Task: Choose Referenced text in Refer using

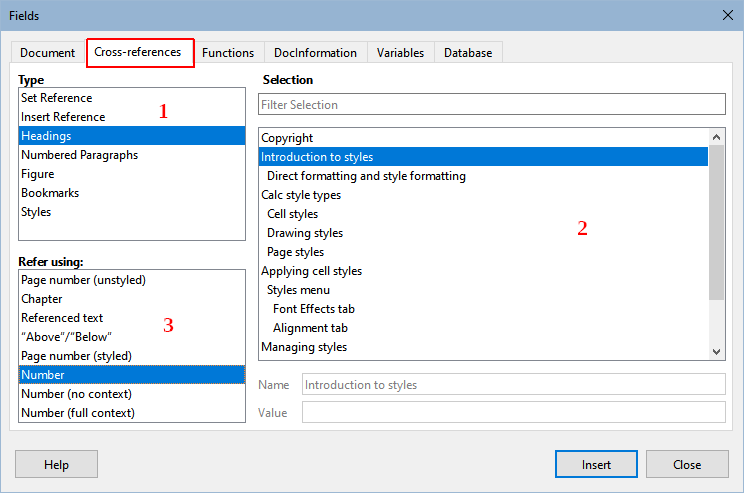Action: click(x=62, y=318)
